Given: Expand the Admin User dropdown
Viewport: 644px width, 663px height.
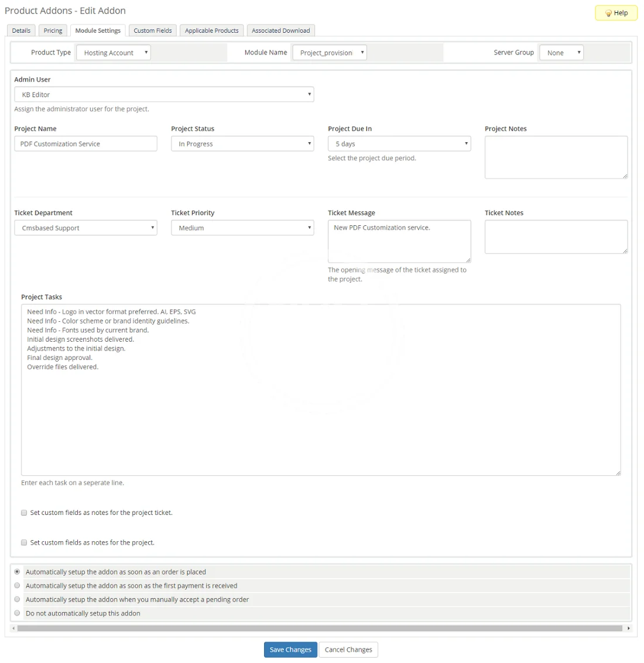Looking at the screenshot, I should click(x=164, y=94).
